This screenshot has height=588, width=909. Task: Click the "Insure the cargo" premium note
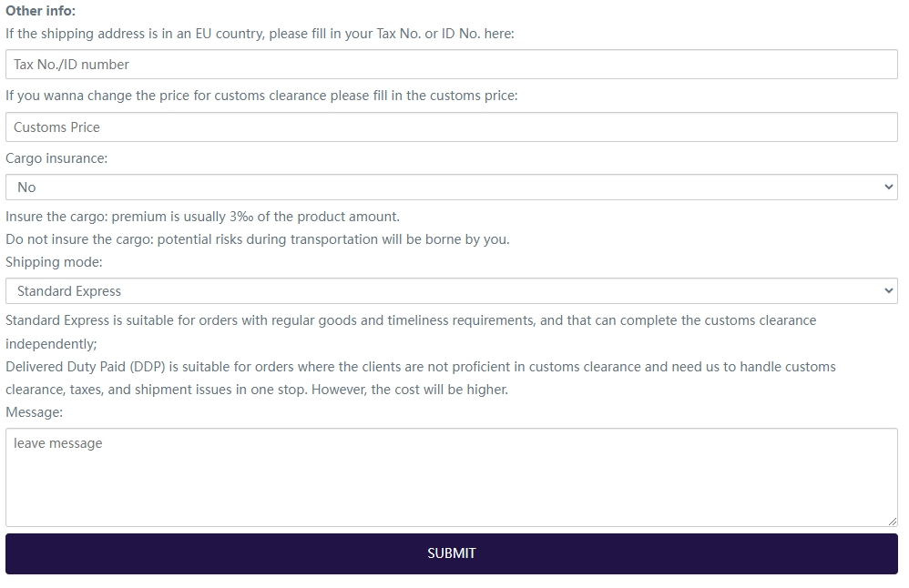coord(202,217)
